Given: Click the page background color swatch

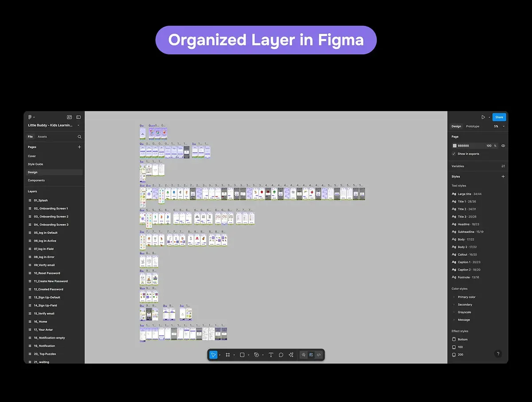Looking at the screenshot, I should [x=454, y=146].
